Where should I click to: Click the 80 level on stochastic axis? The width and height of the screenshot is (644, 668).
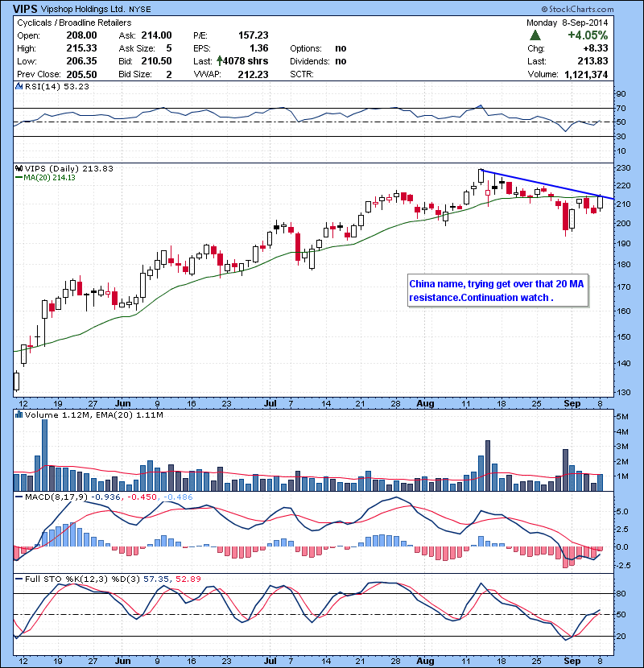point(621,593)
